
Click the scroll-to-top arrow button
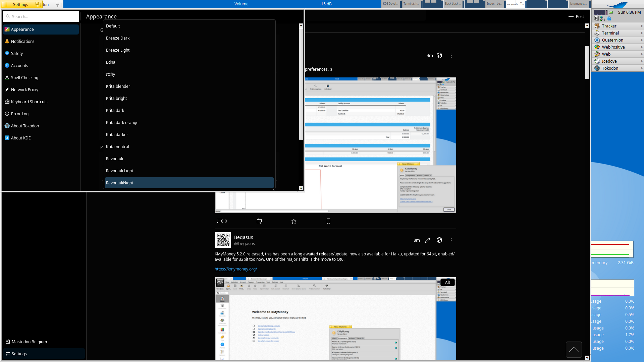574,350
